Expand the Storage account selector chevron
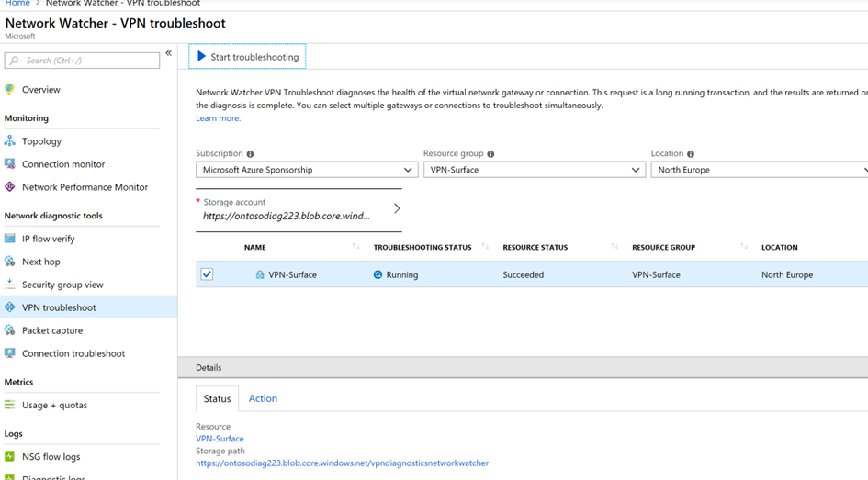Screen dimensions: 868x480 point(397,208)
